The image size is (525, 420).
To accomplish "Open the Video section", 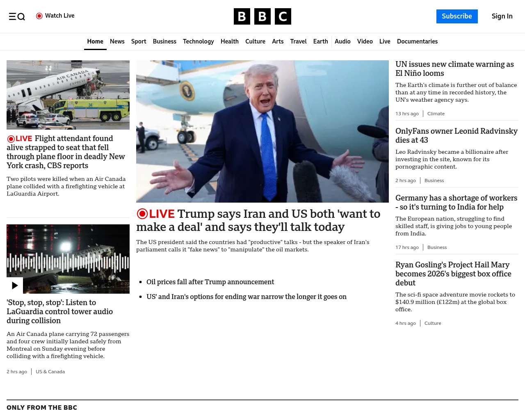I will point(365,41).
